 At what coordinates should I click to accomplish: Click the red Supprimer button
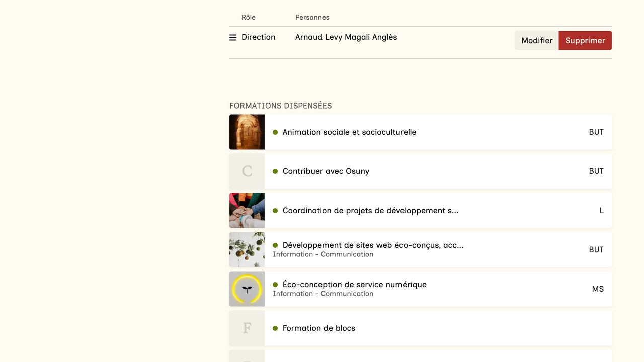pyautogui.click(x=585, y=41)
